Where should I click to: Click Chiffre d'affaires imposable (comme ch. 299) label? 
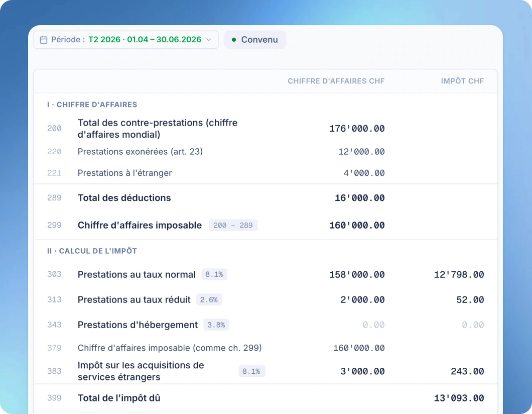[x=170, y=348]
